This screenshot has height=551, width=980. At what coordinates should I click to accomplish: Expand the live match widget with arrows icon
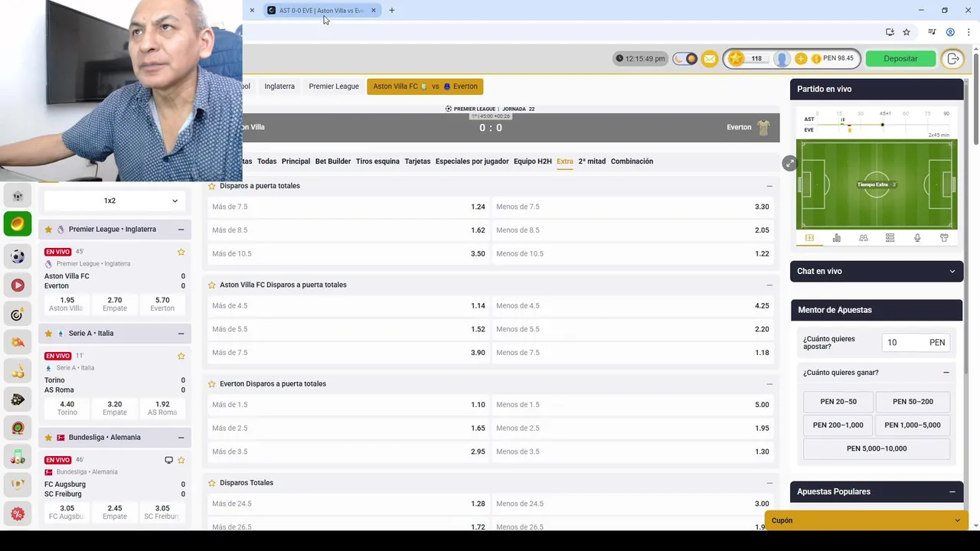tap(789, 163)
